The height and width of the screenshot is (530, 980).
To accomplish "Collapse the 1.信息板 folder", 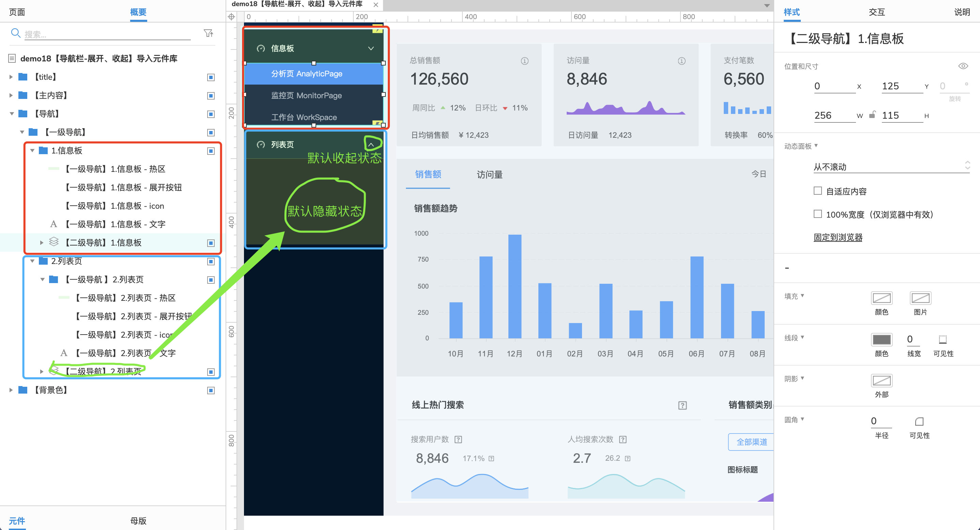I will click(32, 150).
